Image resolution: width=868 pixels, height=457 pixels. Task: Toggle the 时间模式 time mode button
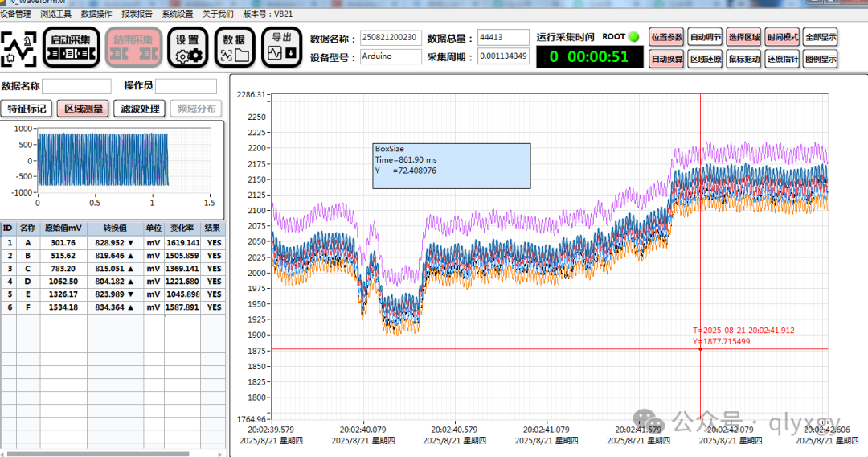[x=783, y=37]
